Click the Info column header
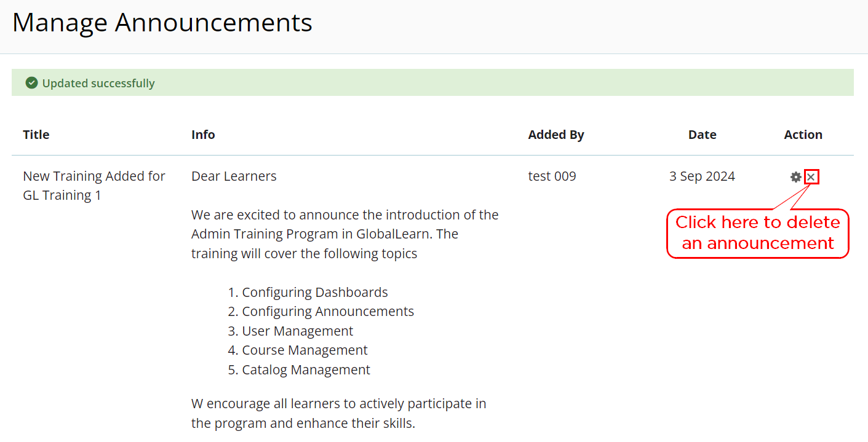This screenshot has height=442, width=868. (x=203, y=135)
